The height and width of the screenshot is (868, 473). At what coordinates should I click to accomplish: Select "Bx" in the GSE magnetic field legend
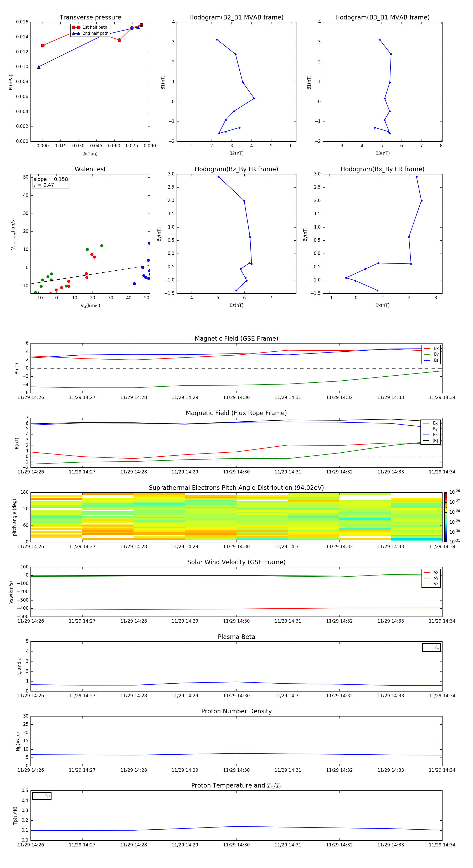(x=431, y=349)
